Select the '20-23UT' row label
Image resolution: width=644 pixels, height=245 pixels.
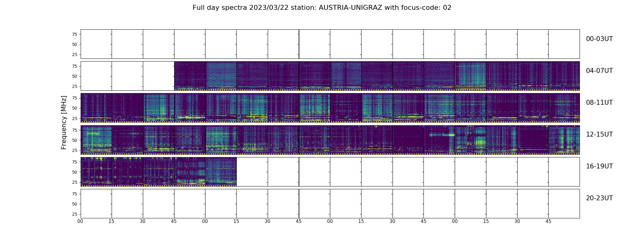point(599,198)
